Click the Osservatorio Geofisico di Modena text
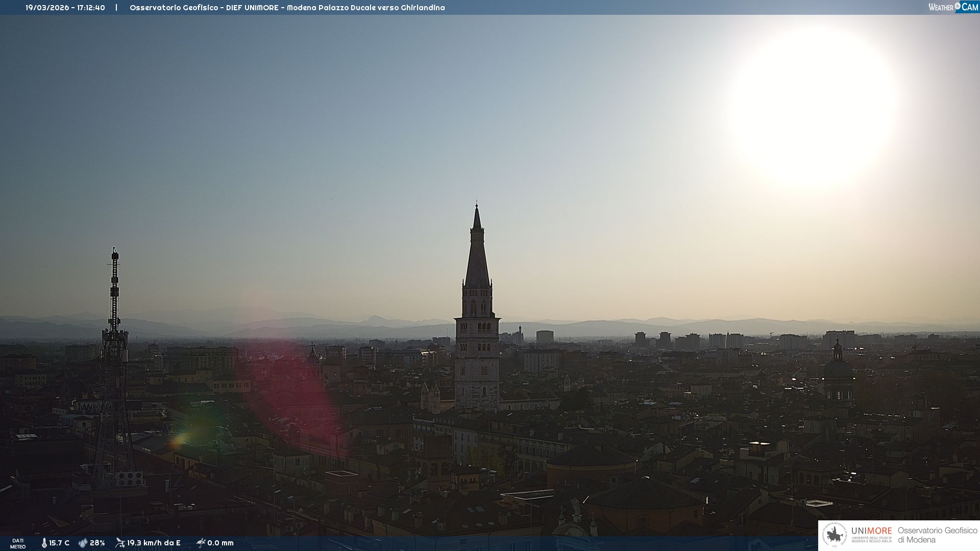This screenshot has width=980, height=551. coord(937,535)
